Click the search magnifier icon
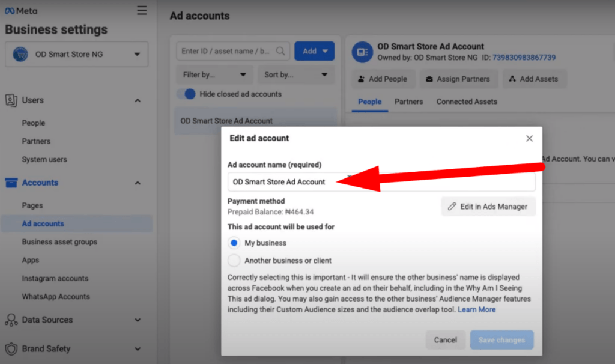 tap(280, 51)
